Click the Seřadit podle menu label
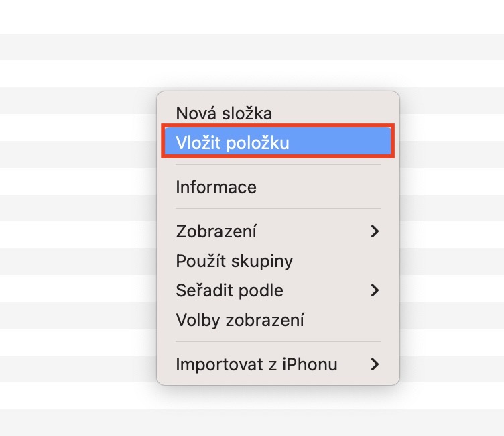504x436 pixels. click(x=229, y=290)
